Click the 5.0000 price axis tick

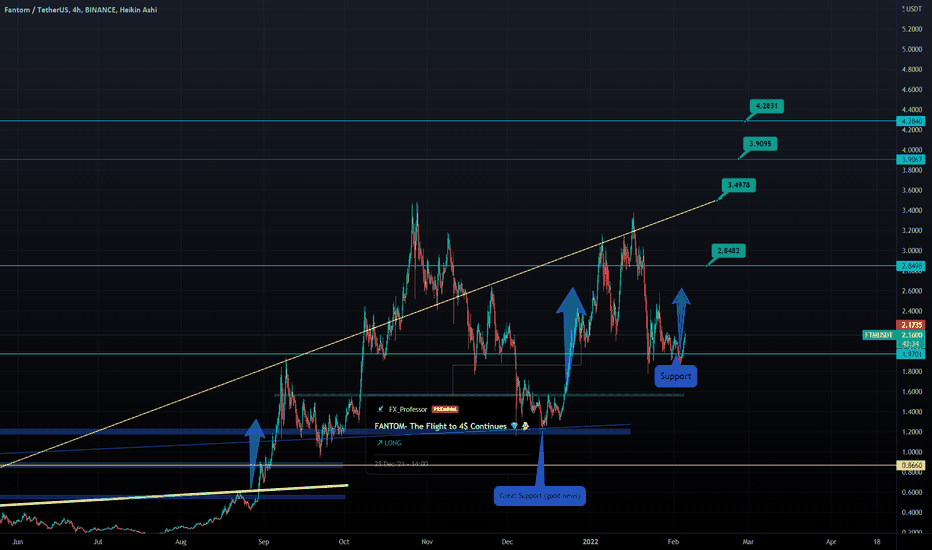(x=912, y=49)
